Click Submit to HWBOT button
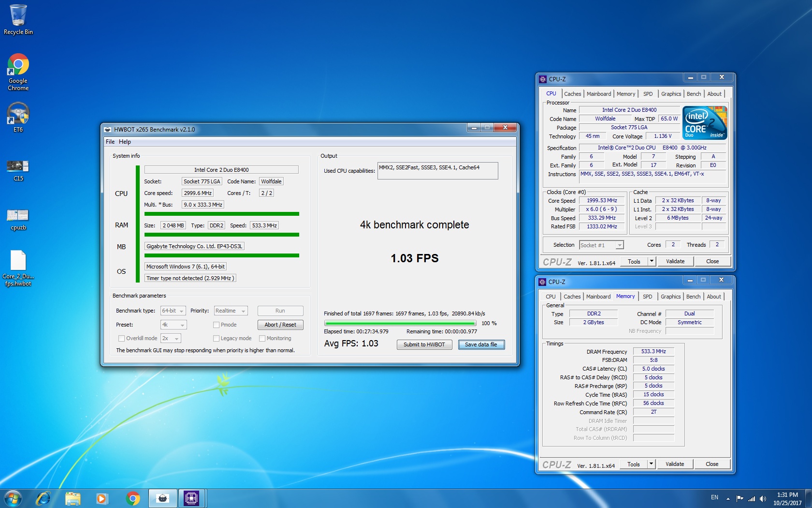Screen dimensions: 812x508 (424, 344)
